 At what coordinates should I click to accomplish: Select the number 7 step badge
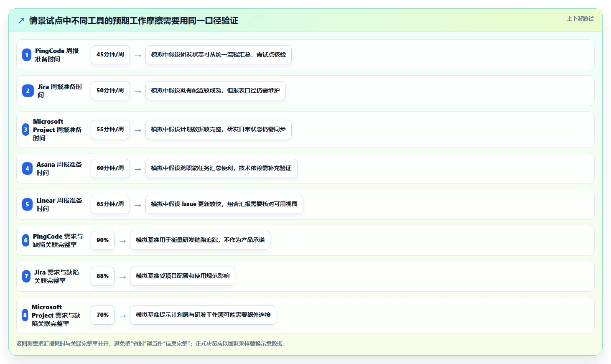coord(26,276)
